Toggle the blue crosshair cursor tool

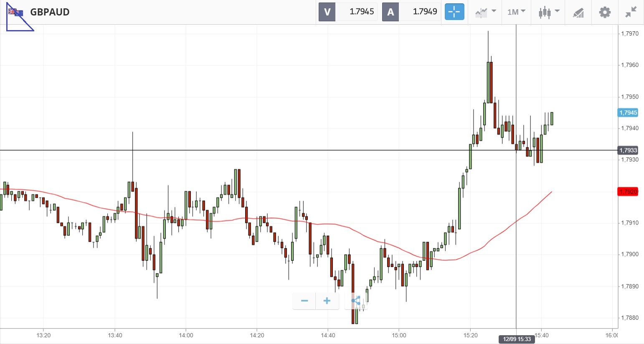[x=454, y=12]
